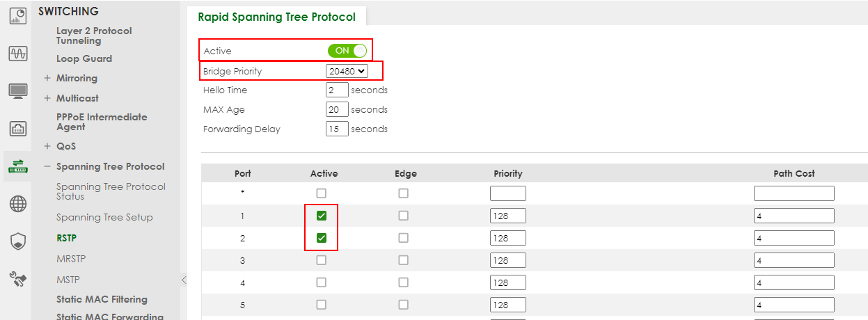
Task: Select Spanning Tree Setup in sidebar
Action: point(104,217)
